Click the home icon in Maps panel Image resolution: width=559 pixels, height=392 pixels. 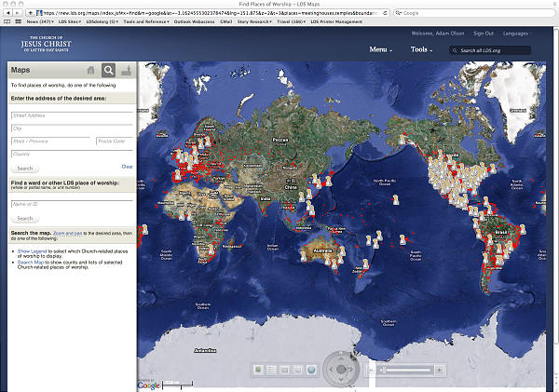pyautogui.click(x=90, y=70)
